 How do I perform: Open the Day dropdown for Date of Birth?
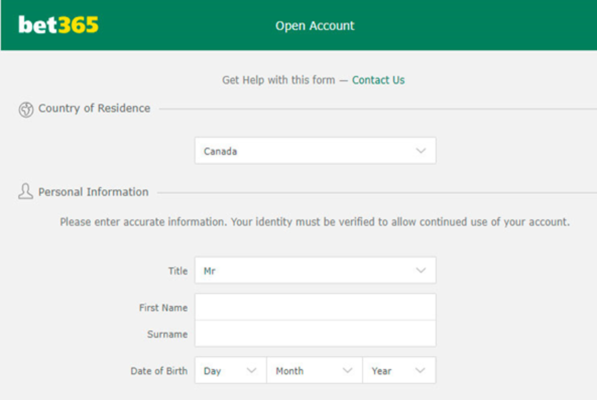231,370
